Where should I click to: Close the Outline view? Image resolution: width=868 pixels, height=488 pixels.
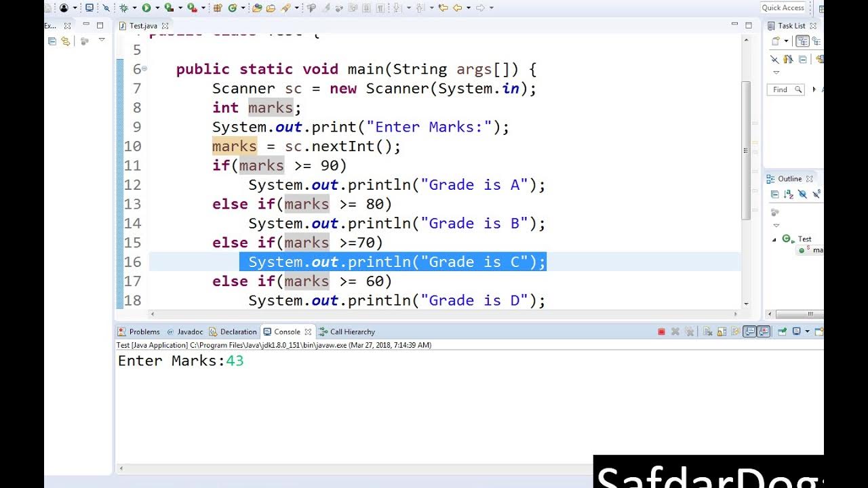(x=809, y=179)
